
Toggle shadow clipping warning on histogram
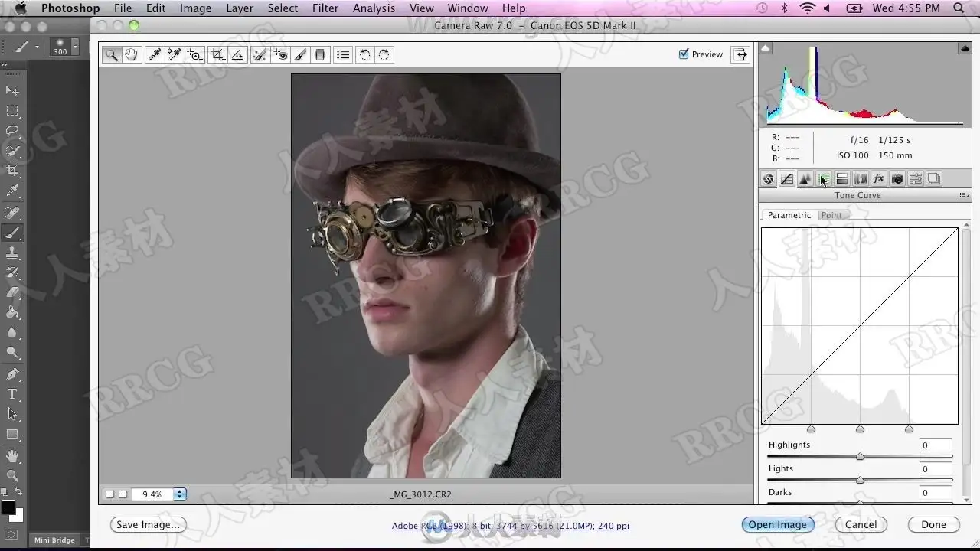(x=766, y=48)
